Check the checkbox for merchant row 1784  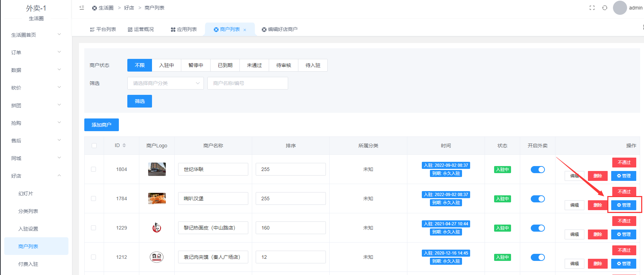point(93,198)
